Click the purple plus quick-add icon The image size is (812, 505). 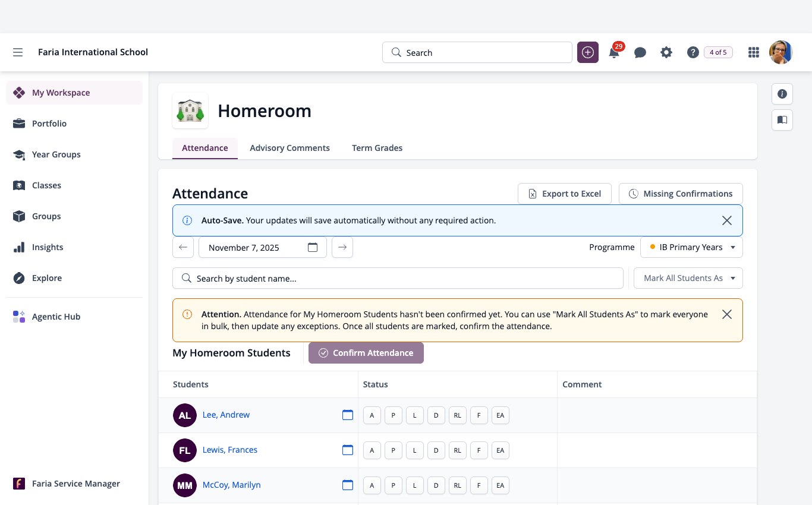click(588, 52)
